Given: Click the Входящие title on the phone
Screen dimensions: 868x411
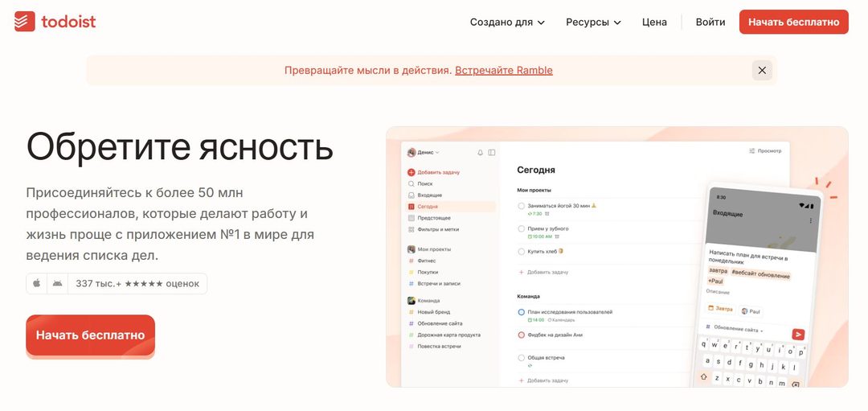Looking at the screenshot, I should (x=727, y=213).
